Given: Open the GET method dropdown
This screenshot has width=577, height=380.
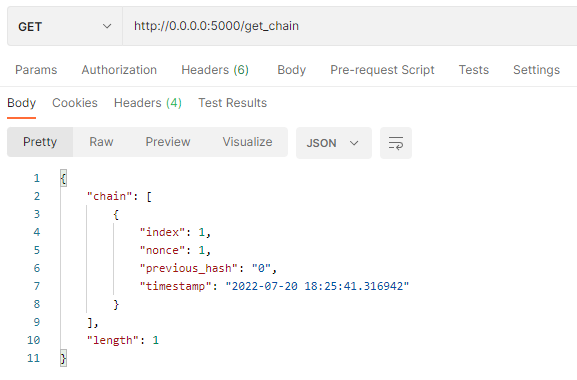Looking at the screenshot, I should [x=65, y=26].
